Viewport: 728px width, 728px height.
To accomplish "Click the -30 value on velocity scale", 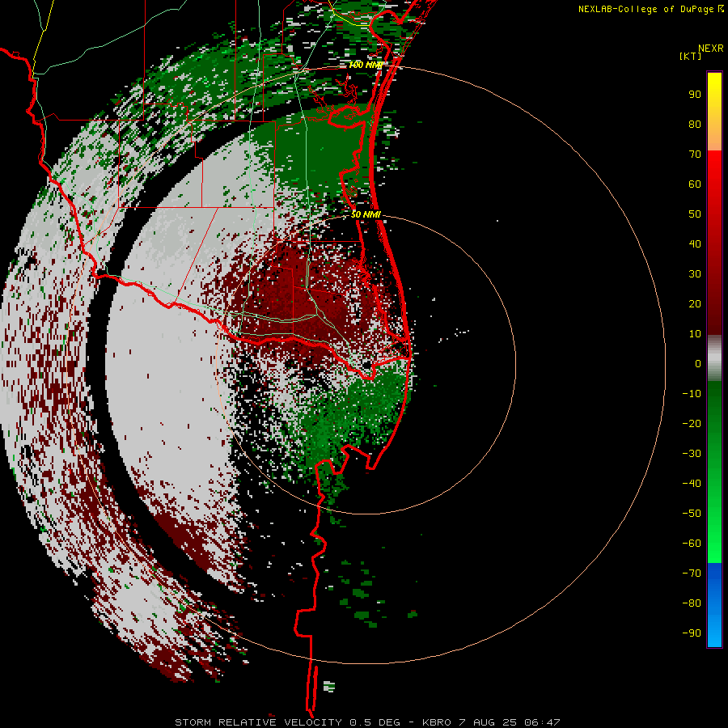I will 692,454.
